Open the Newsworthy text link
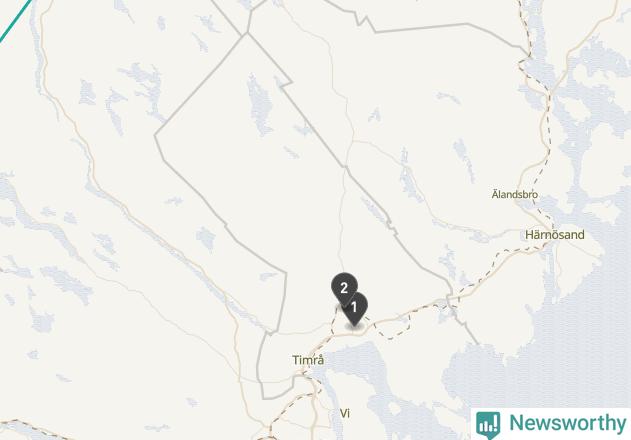This screenshot has width=631, height=440. (x=568, y=423)
